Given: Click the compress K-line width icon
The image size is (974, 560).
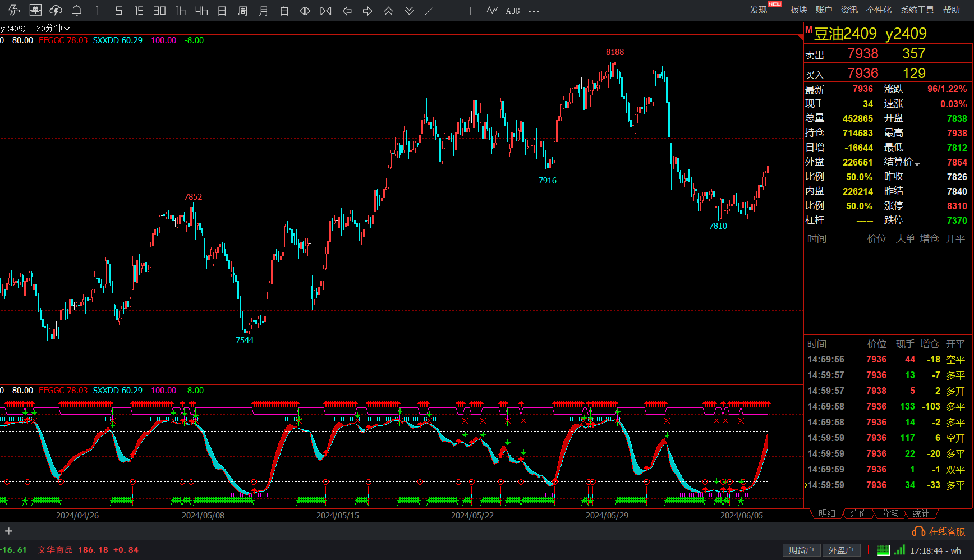Looking at the screenshot, I should point(326,10).
